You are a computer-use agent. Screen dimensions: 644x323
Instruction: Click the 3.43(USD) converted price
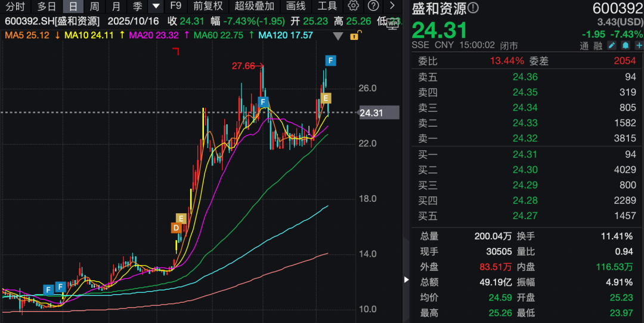(620, 22)
